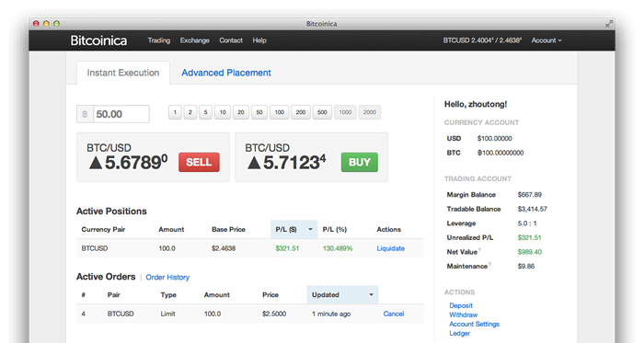Viewport: 644px width, 343px height.
Task: Click the $321.51 profit value in positions table
Action: 287,248
